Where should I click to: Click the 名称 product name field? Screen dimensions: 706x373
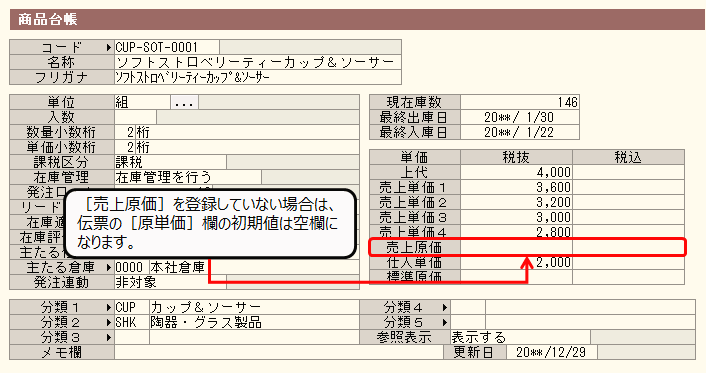click(258, 62)
